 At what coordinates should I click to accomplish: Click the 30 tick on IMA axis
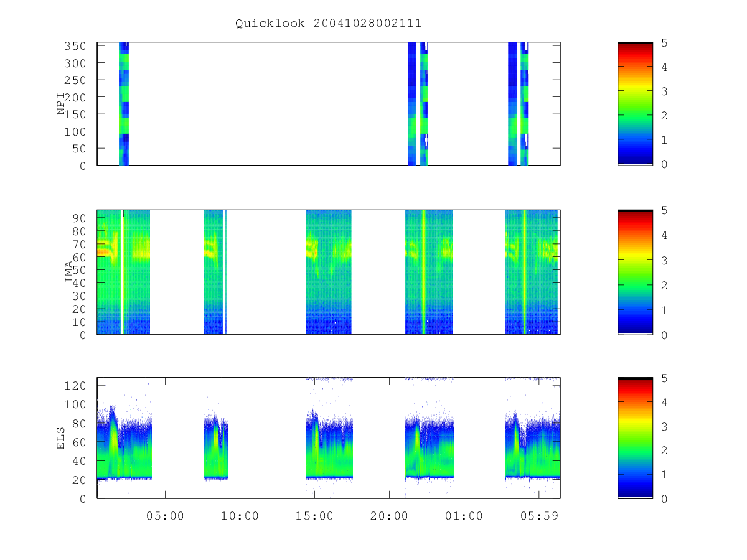(79, 296)
